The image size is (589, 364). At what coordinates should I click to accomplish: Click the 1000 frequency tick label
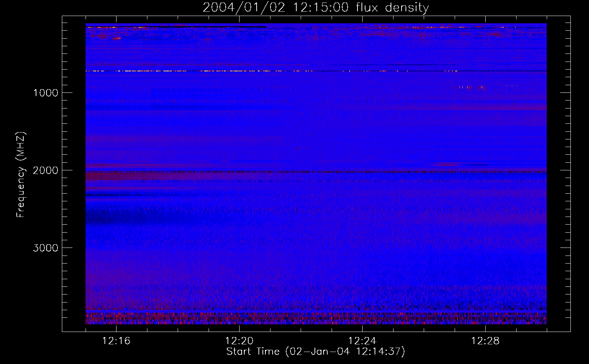(46, 93)
